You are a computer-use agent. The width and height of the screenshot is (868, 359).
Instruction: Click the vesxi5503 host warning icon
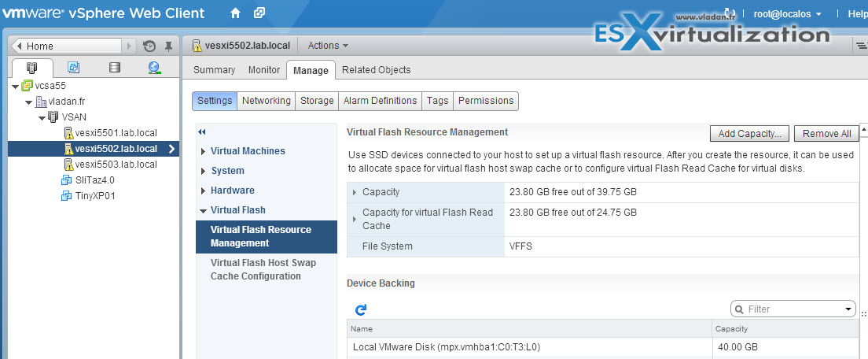click(x=68, y=165)
